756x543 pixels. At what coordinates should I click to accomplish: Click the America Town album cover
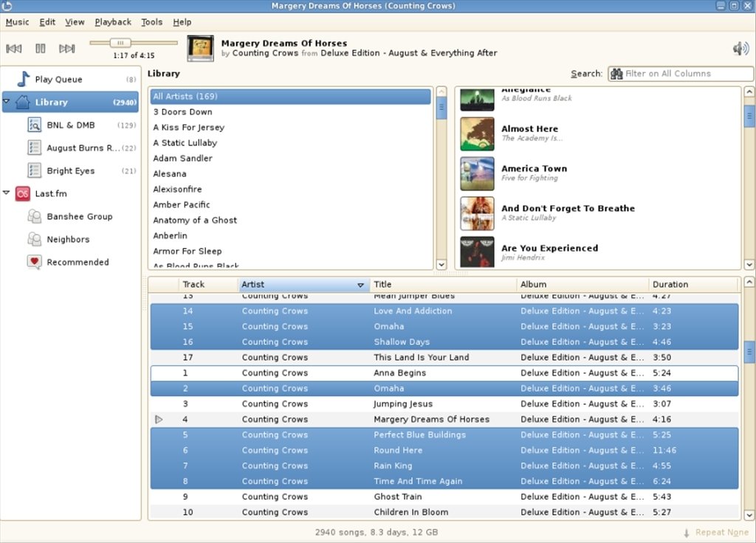click(478, 173)
